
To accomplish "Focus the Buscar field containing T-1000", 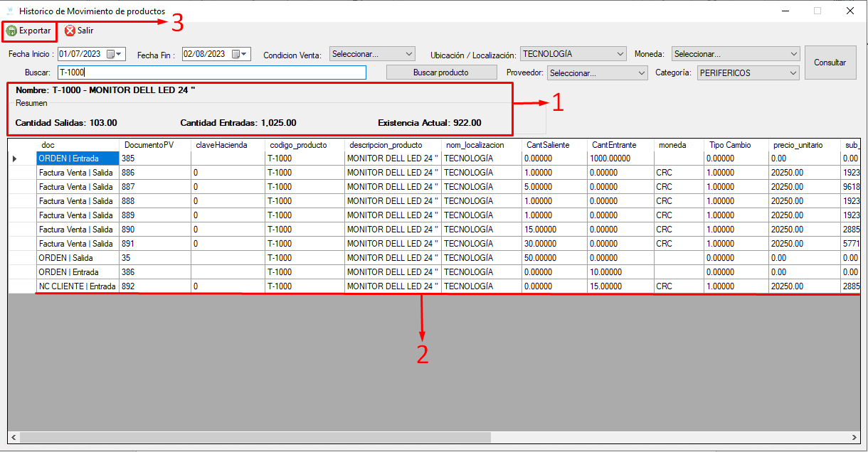I will 212,72.
